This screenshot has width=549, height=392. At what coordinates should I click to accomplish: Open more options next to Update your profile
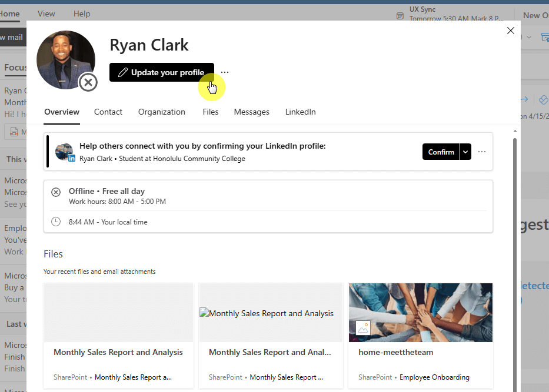[x=225, y=72]
